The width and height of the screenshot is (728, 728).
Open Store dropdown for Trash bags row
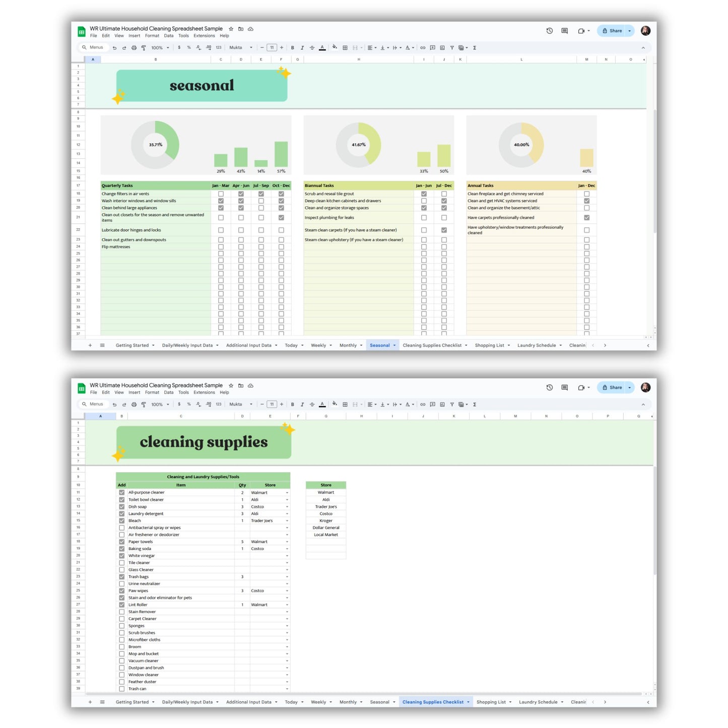click(287, 577)
